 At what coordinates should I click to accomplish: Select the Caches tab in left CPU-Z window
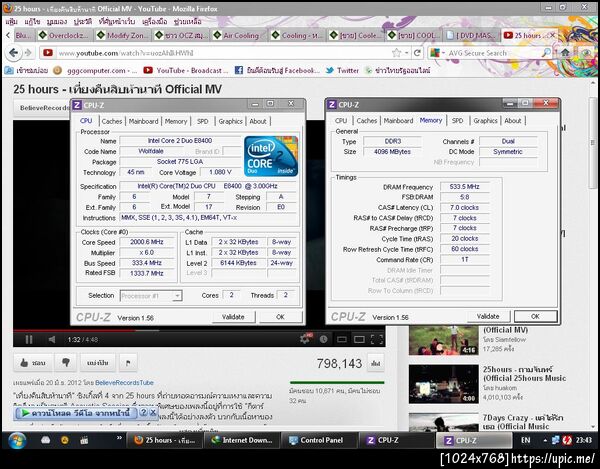112,121
